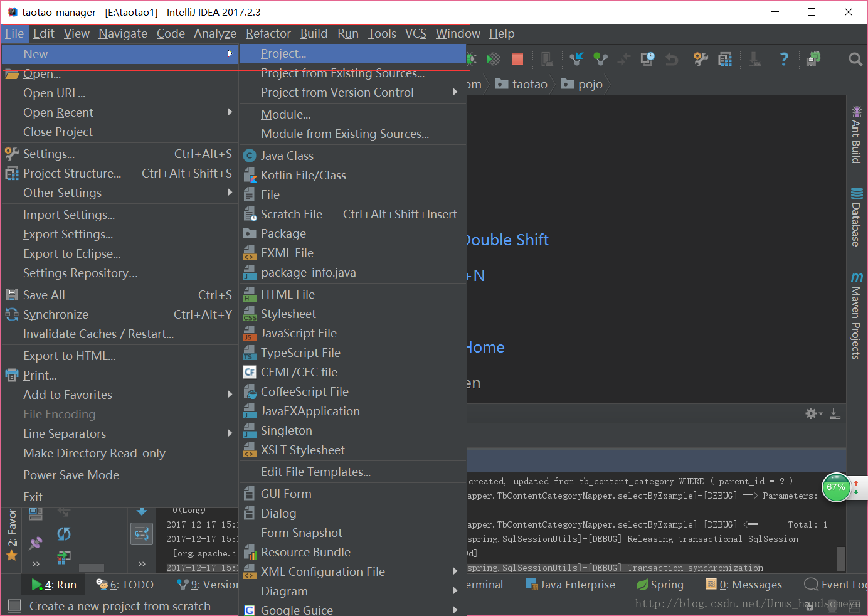Click the VCS Commit Changes icon
Screen dimensions: 868x616
click(x=601, y=59)
